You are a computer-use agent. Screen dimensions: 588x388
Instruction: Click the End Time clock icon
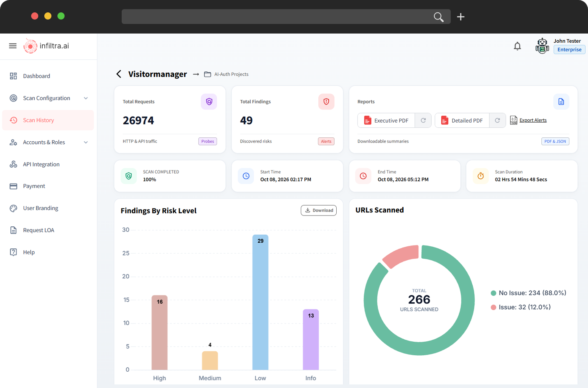coord(363,176)
